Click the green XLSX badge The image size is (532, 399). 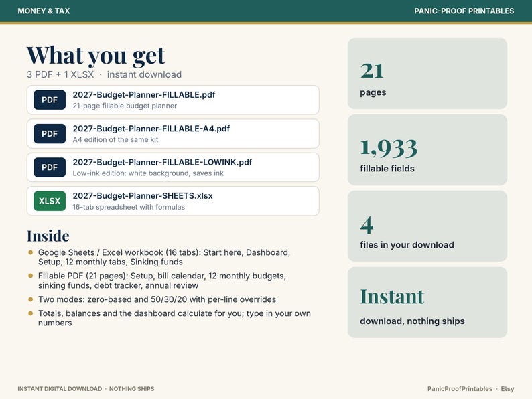(50, 201)
